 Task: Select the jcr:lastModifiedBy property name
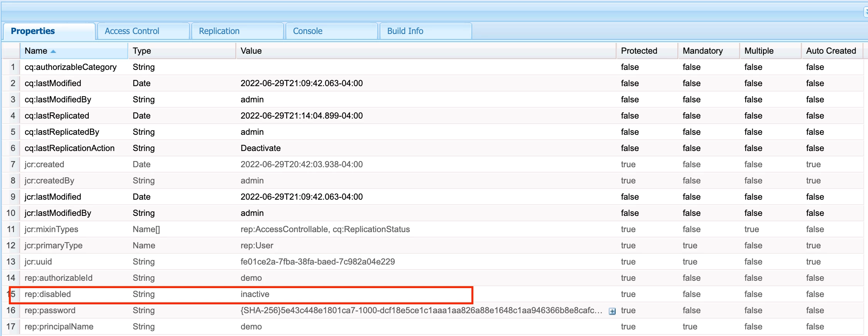[x=58, y=213]
